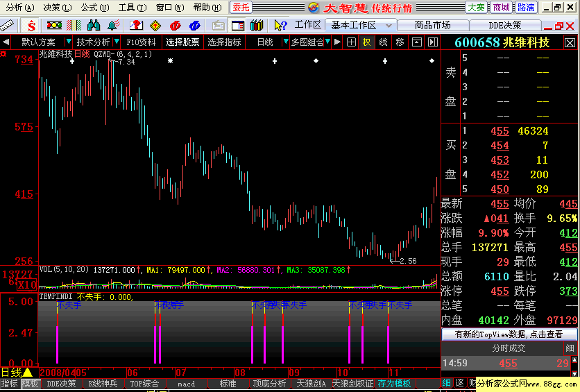Click scrollbar up arrow in 分时成交 list

point(574,359)
